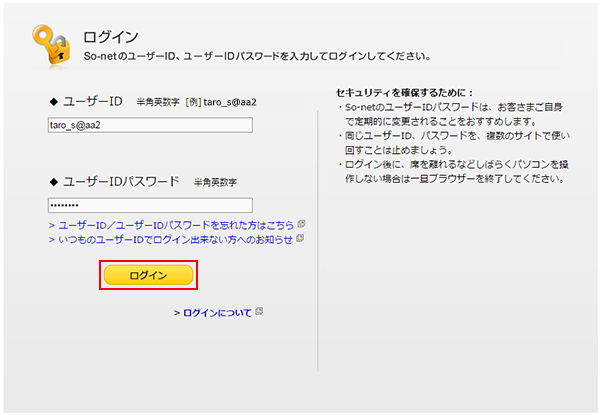
Task: Open the ログインについて help link
Action: coord(213,313)
